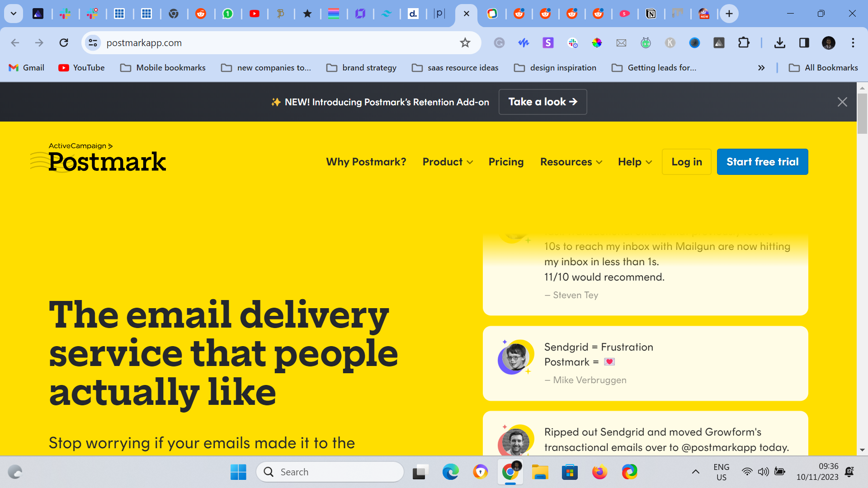Click Start free trial button
The width and height of the screenshot is (868, 488).
(762, 162)
